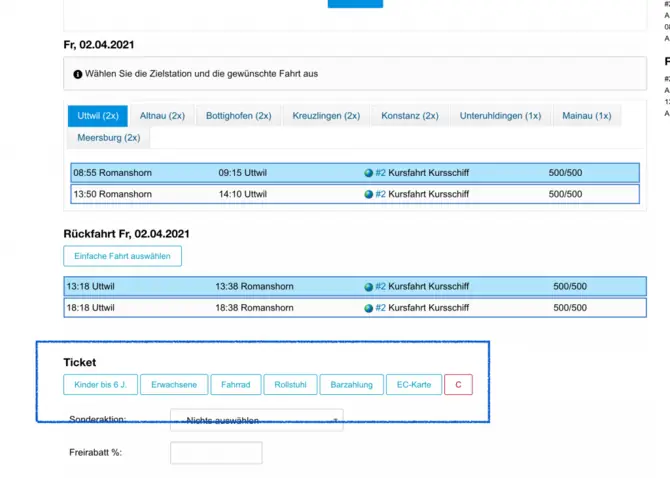Choose EC-Karte payment button
The height and width of the screenshot is (478, 670).
click(413, 384)
